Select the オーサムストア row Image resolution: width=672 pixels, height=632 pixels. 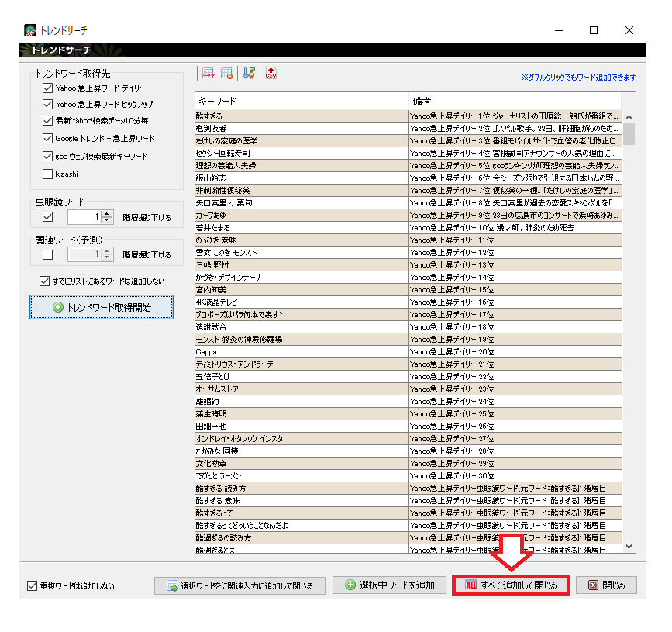pos(408,390)
